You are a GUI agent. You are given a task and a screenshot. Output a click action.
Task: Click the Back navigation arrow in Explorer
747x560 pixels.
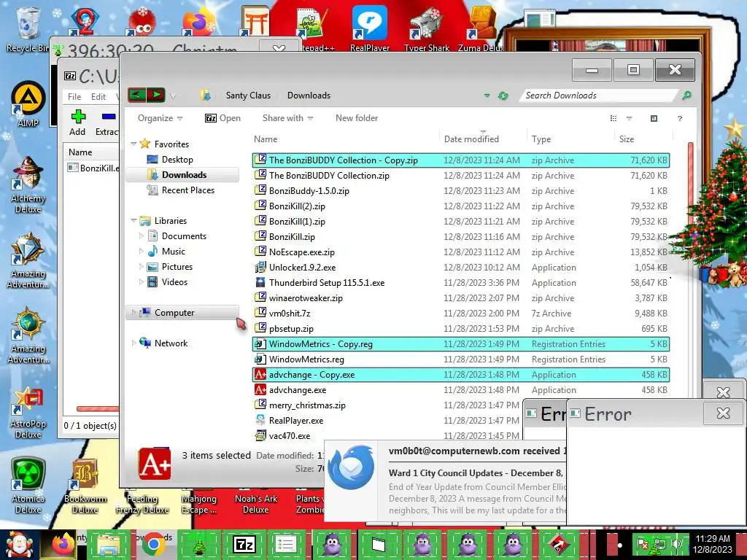[x=136, y=96]
